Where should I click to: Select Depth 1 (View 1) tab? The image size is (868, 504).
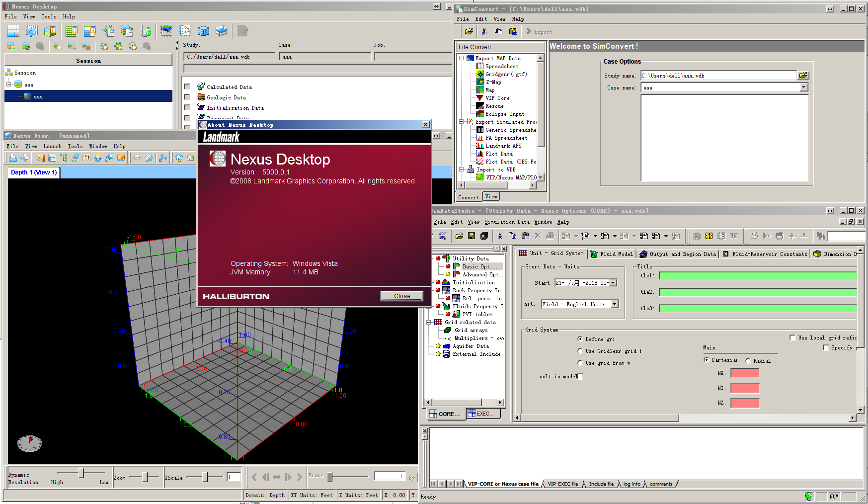point(34,172)
